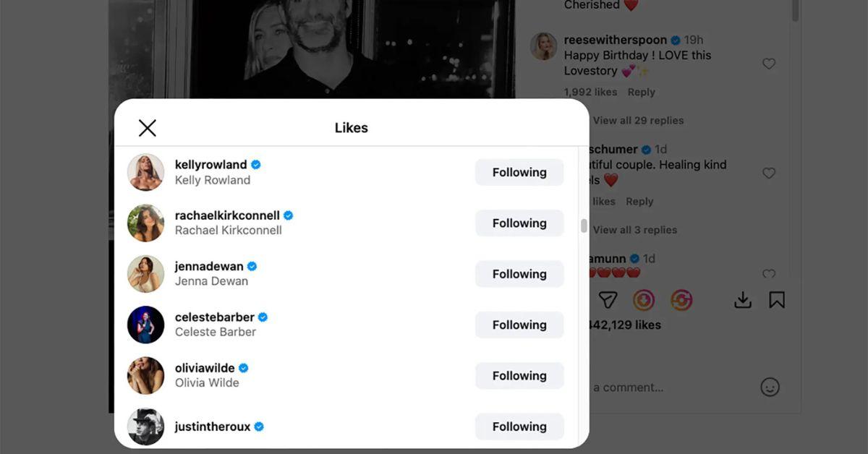
Task: Open the Instagram downloader extension icon
Action: pos(644,299)
